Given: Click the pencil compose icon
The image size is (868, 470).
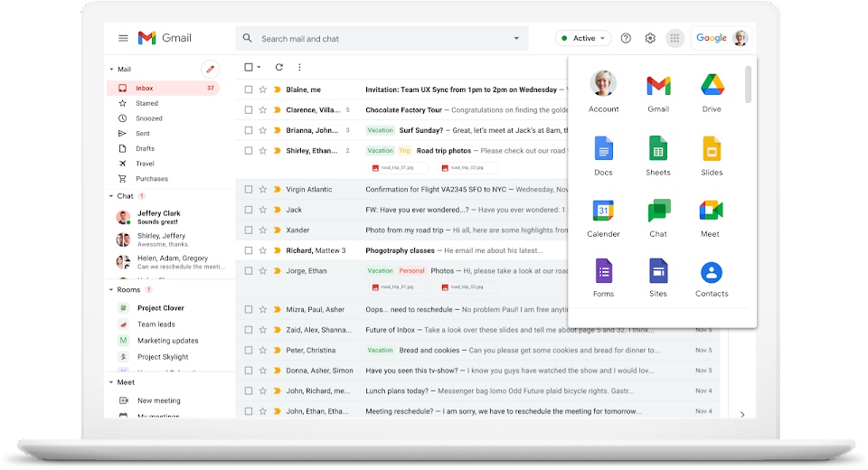Looking at the screenshot, I should [x=210, y=69].
